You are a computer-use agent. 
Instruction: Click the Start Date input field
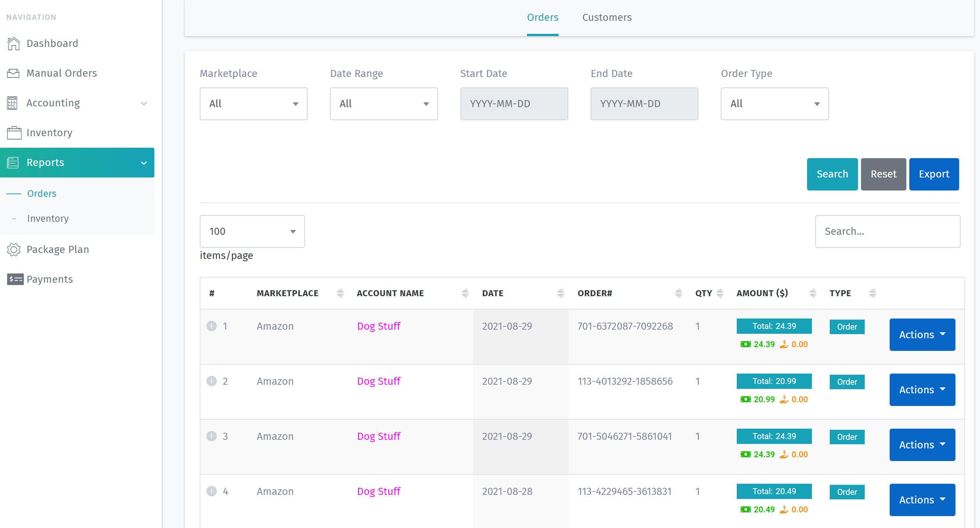(x=514, y=104)
